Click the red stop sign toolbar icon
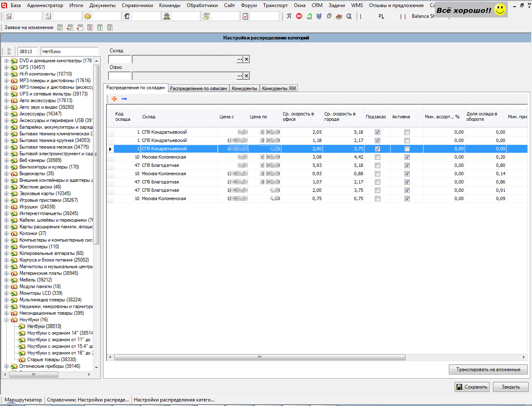532x406 pixels. (299, 16)
